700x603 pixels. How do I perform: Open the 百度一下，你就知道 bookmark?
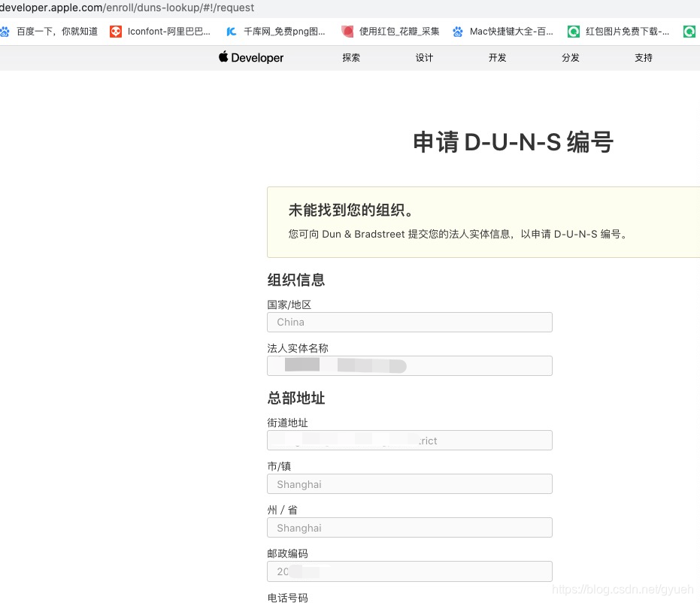tap(57, 32)
